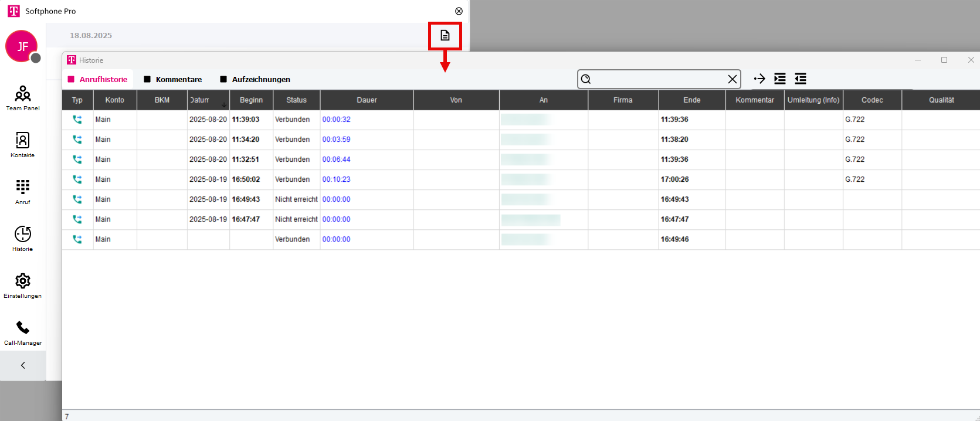Clear the search field with X
The width and height of the screenshot is (980, 421).
point(732,79)
